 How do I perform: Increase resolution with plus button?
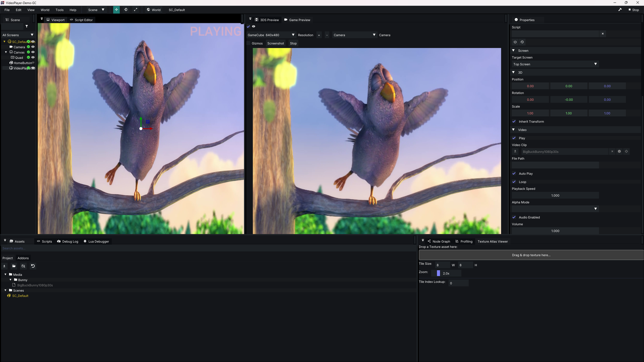point(319,35)
